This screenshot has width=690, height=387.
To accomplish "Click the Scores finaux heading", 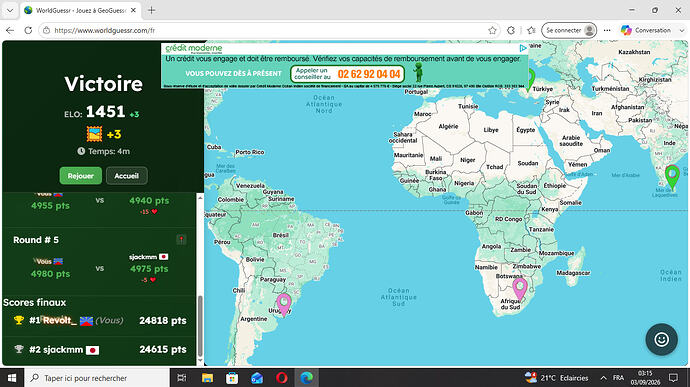I will coord(35,302).
